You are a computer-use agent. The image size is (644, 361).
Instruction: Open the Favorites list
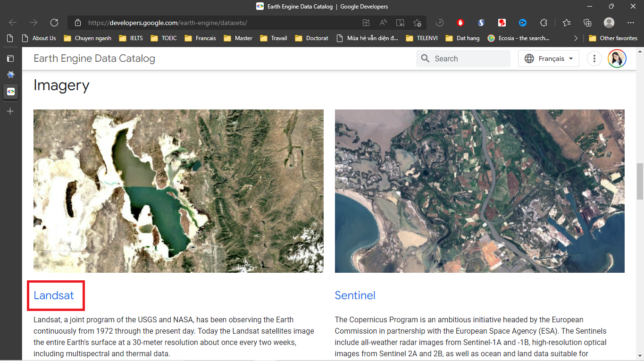pos(567,23)
